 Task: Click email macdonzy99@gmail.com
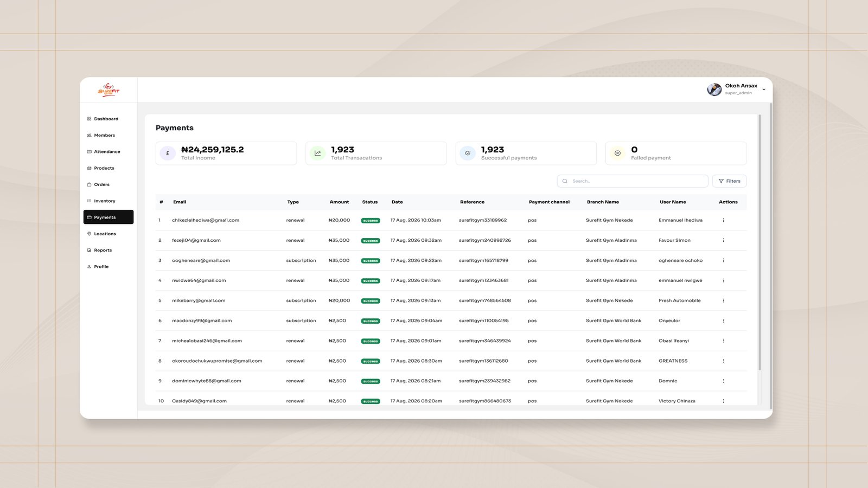[x=202, y=320]
